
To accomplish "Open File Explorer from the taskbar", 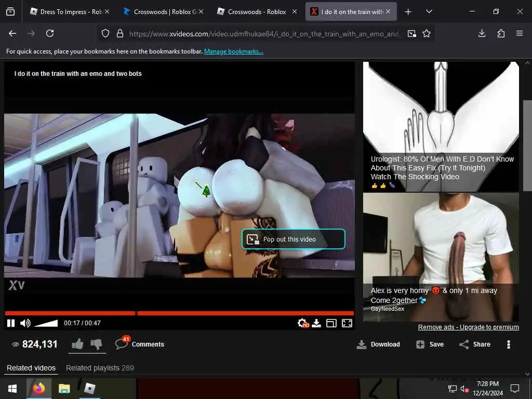I will 64,389.
